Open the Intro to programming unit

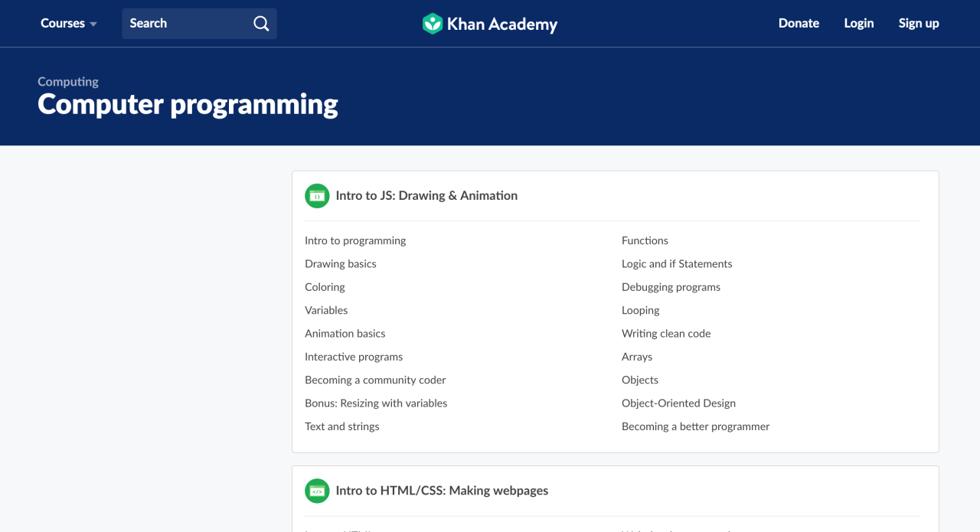[355, 240]
